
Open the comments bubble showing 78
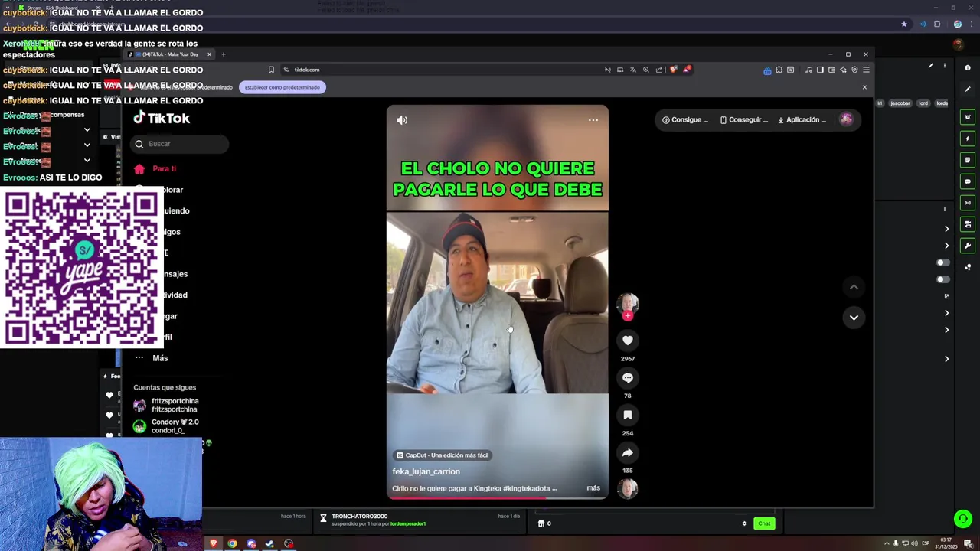[627, 378]
